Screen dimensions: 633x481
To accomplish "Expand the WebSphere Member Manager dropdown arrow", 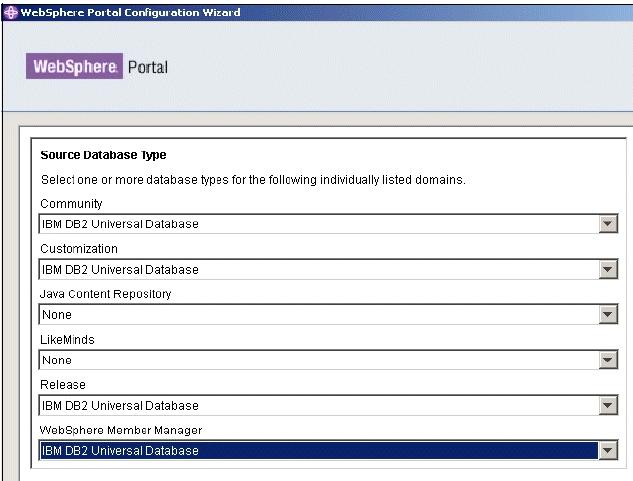I will pos(608,451).
